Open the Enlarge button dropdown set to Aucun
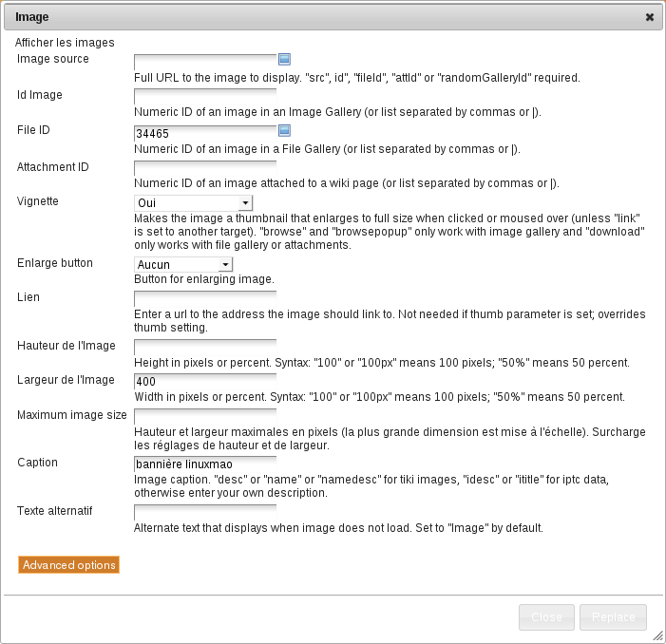 click(x=183, y=264)
